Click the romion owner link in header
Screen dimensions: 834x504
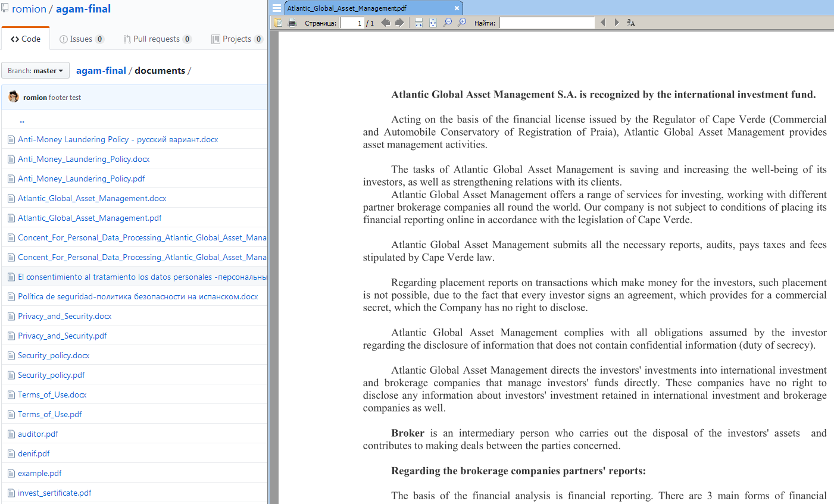[x=29, y=9]
